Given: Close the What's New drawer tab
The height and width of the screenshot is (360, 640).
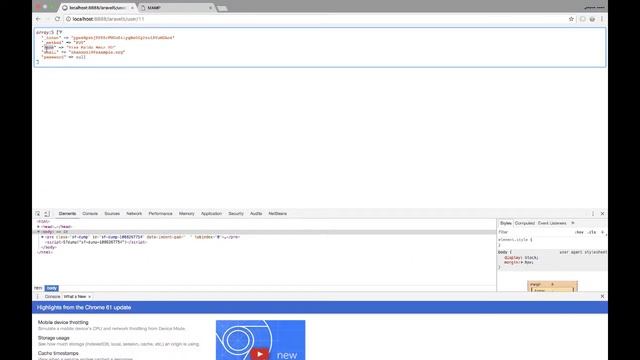Looking at the screenshot, I should [90, 297].
